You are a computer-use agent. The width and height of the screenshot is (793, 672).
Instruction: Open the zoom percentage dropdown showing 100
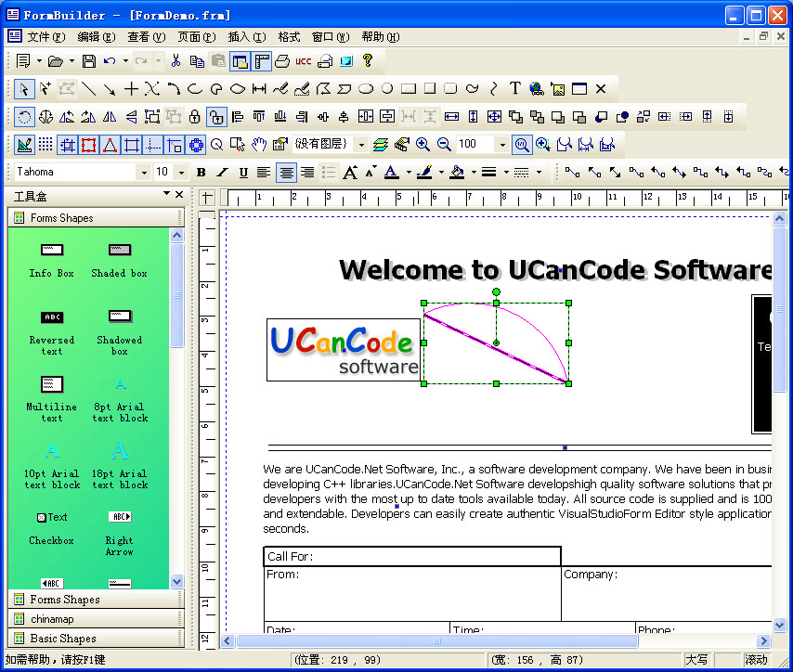coord(501,145)
